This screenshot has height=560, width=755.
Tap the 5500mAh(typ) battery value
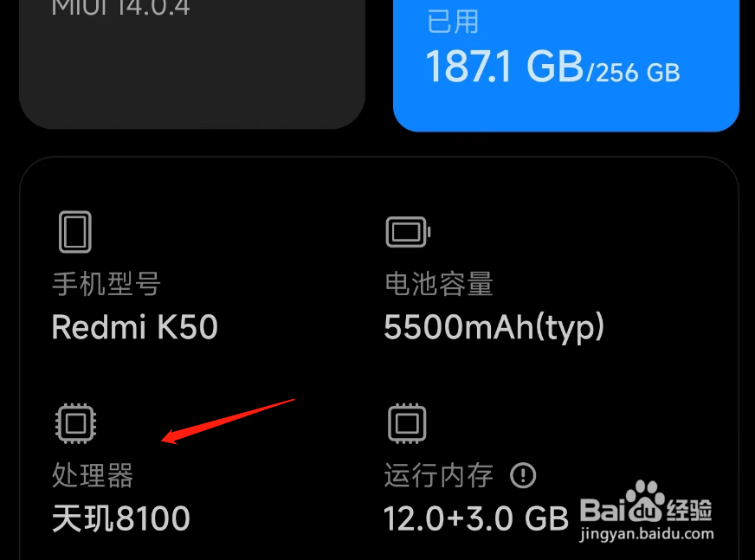(x=494, y=328)
